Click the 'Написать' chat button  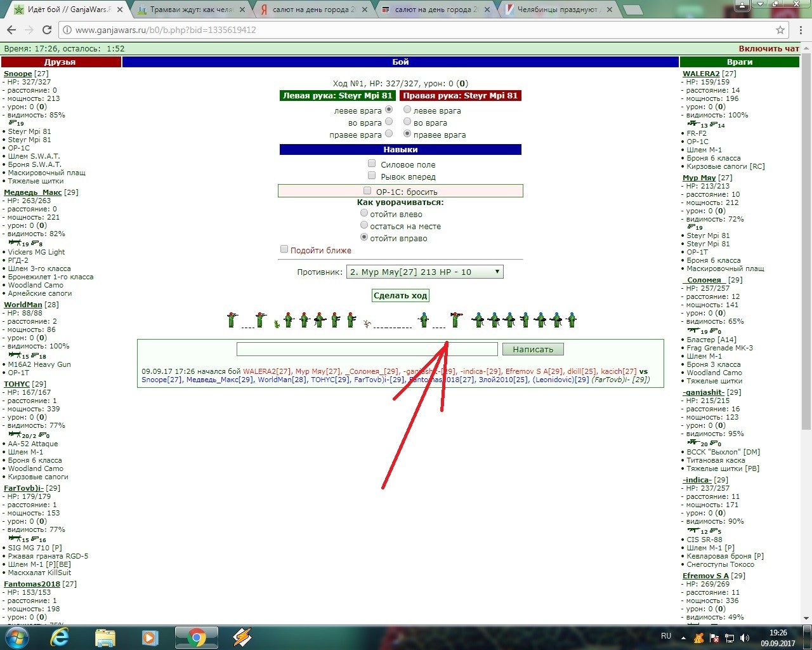[x=533, y=349]
